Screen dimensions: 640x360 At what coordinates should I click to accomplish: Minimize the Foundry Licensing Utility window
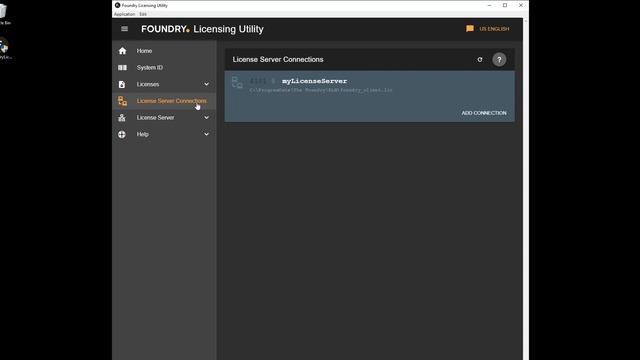489,5
